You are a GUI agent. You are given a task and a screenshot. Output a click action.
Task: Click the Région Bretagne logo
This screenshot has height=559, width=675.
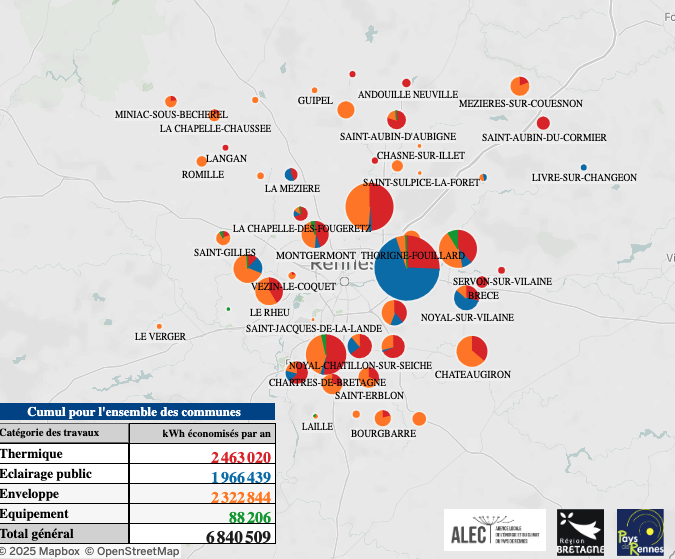580,530
